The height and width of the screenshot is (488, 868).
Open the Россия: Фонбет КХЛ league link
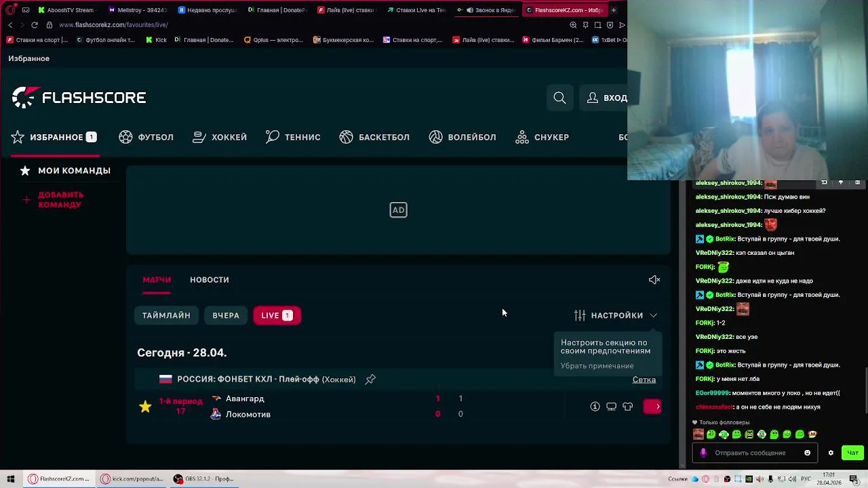tap(266, 380)
